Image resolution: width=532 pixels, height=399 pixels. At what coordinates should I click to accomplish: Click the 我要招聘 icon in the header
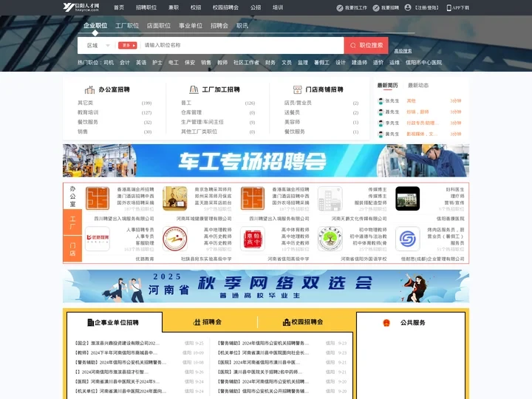pyautogui.click(x=376, y=8)
